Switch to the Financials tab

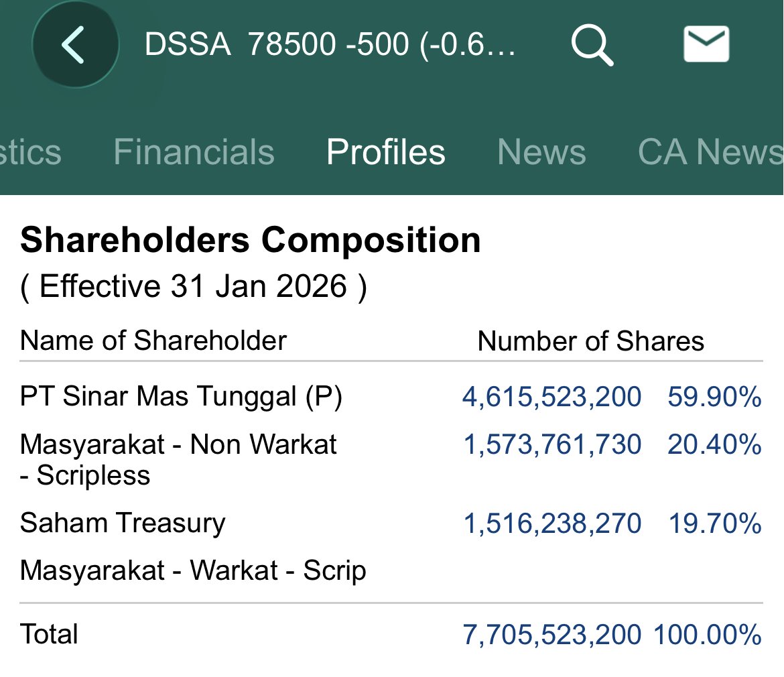point(194,151)
